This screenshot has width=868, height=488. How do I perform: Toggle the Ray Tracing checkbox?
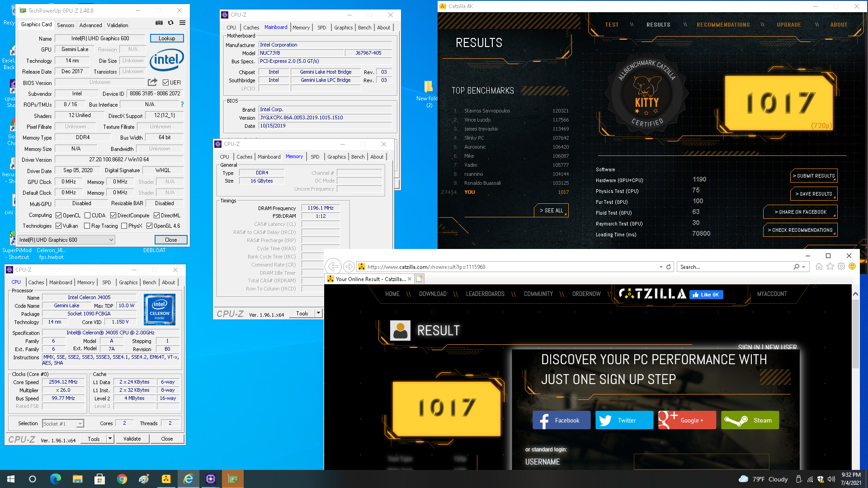point(87,226)
